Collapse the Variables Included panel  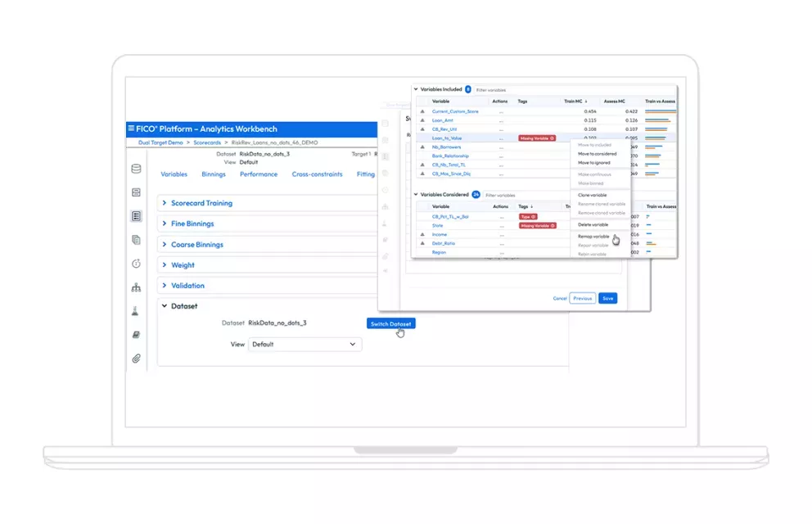(416, 90)
